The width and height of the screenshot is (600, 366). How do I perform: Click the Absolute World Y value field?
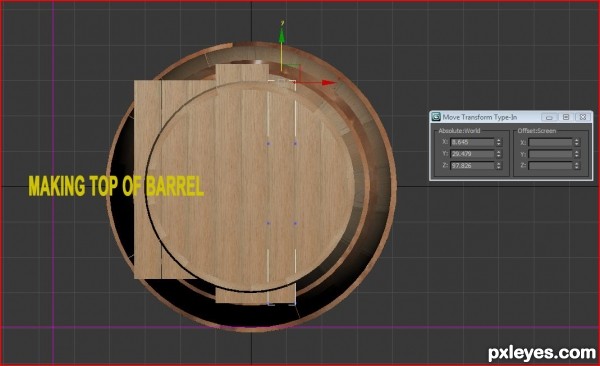[472, 154]
